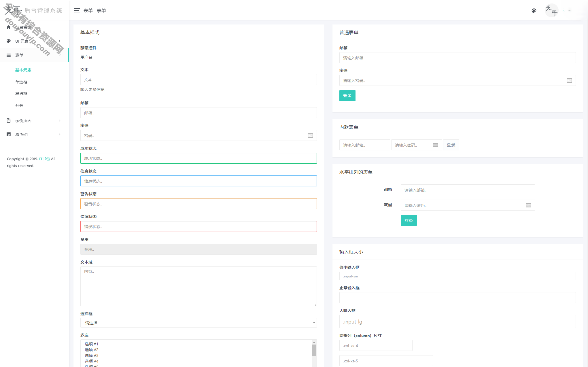The image size is (588, 367).
Task: Focus the 信息状态 input field
Action: pyautogui.click(x=198, y=181)
